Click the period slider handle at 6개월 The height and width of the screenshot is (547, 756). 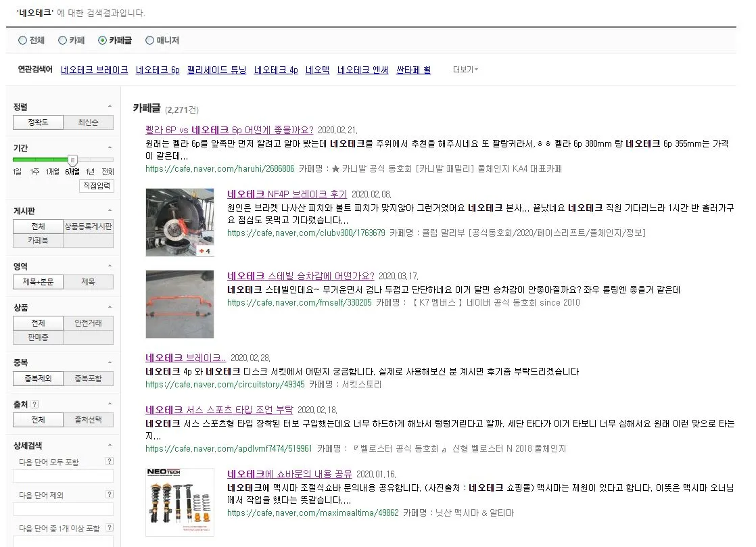(x=72, y=160)
